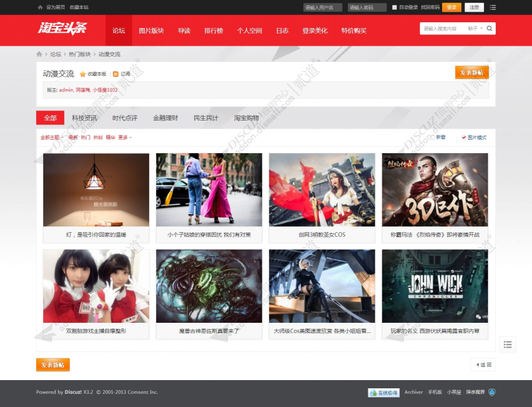Expand the 全部主题 dropdown

52,137
